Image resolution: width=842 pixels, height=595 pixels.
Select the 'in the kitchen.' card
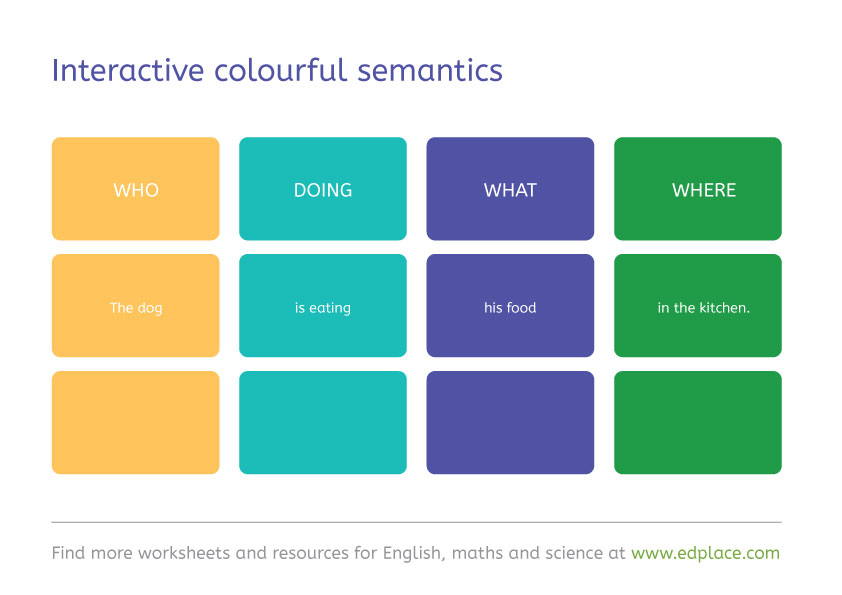tap(697, 306)
